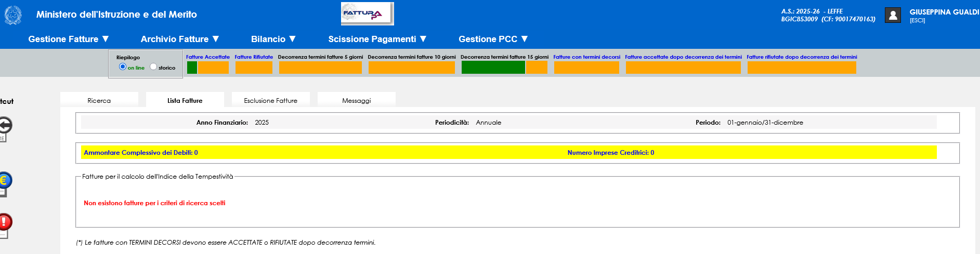
Task: Click the euro coin shortcut icon
Action: (x=5, y=181)
